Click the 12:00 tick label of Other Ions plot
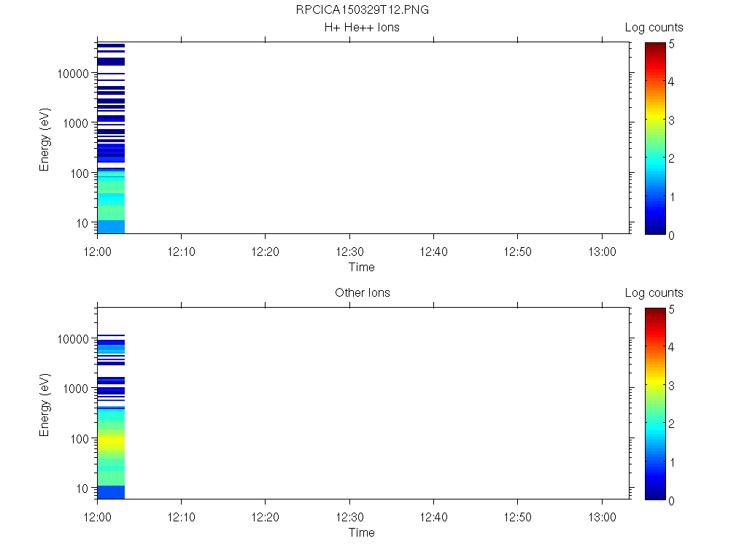Image resolution: width=747 pixels, height=560 pixels. pyautogui.click(x=97, y=517)
